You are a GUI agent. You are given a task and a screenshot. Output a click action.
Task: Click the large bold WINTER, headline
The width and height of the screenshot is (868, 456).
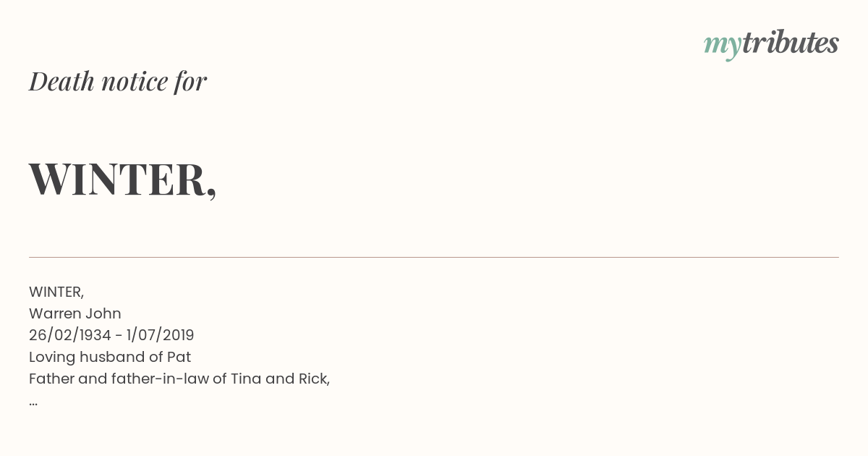(x=122, y=179)
